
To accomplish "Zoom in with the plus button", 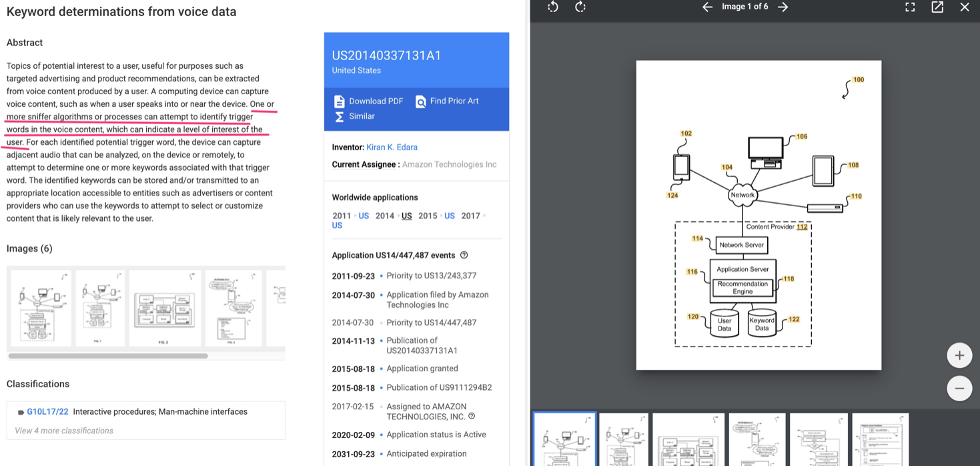I will [959, 355].
